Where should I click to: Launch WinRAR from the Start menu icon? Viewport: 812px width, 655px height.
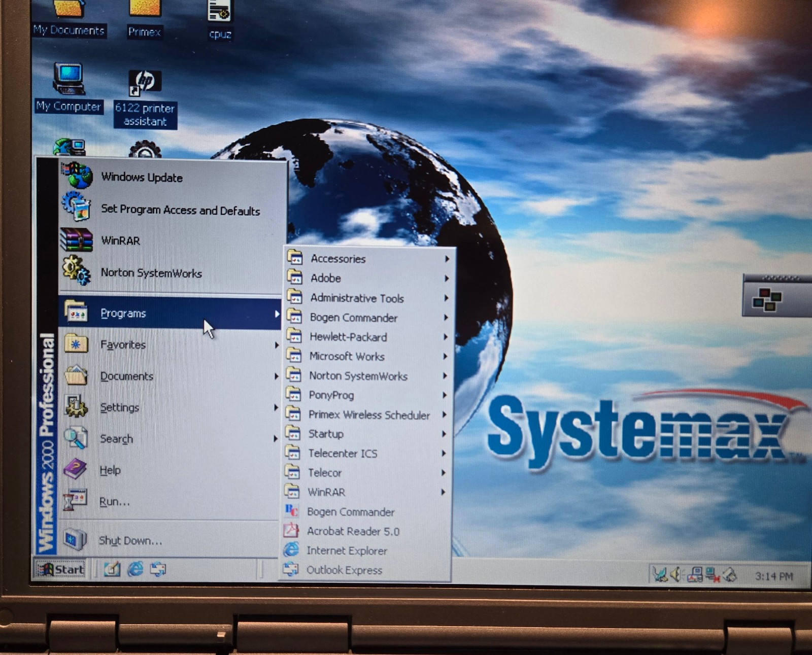[77, 239]
